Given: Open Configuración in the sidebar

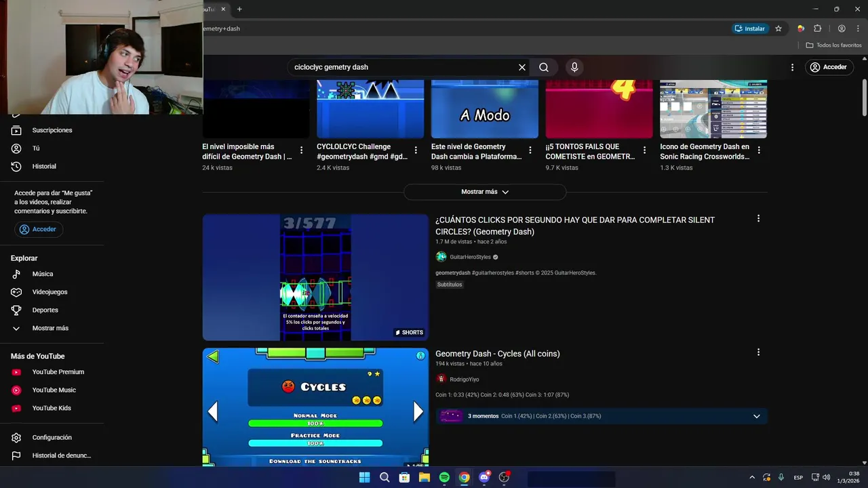Looking at the screenshot, I should 52,438.
